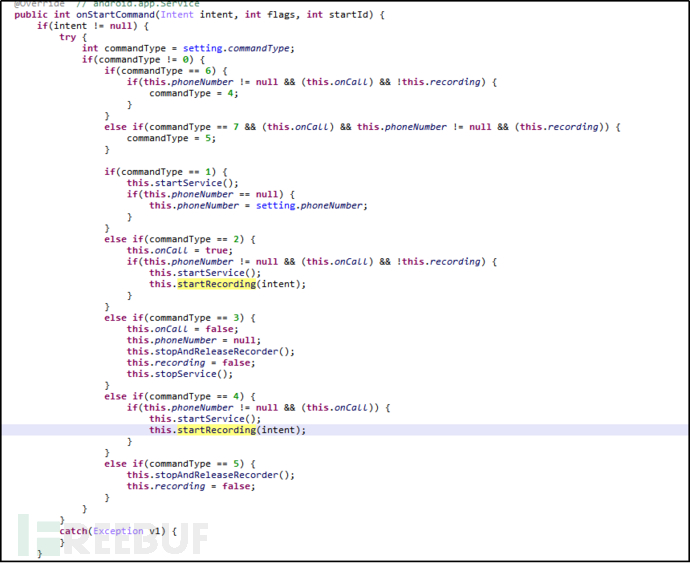Click the 'try {' keyword line

tap(73, 37)
